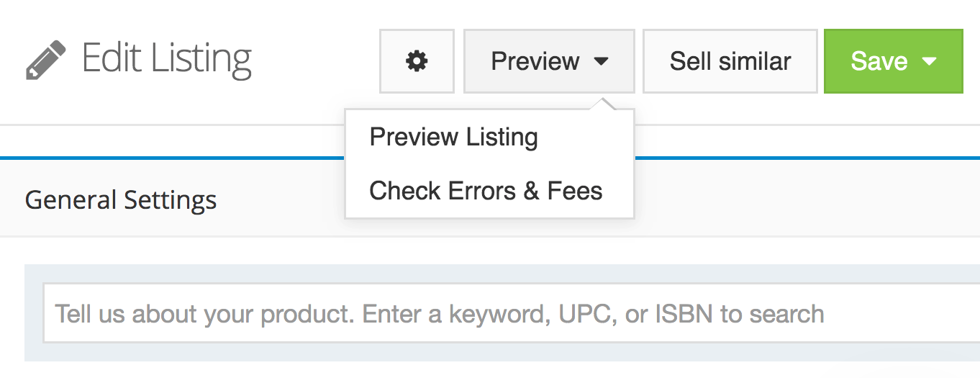
Task: Click the gear settings icon button
Action: coord(417,61)
